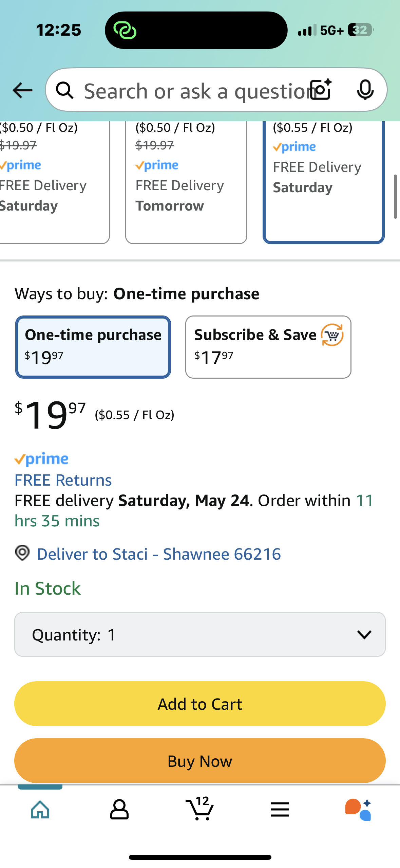Image resolution: width=400 pixels, height=868 pixels.
Task: Choose the variant with Tomorrow delivery
Action: tap(186, 182)
